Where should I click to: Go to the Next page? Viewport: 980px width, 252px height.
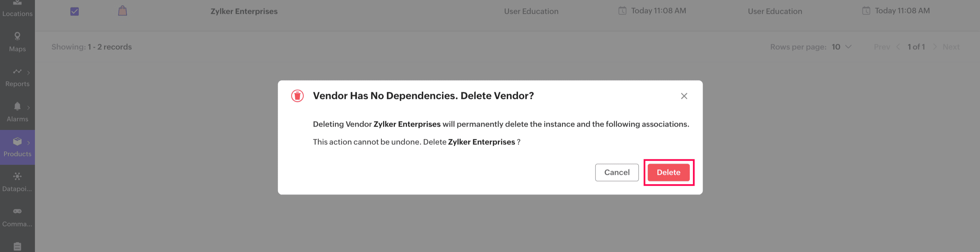[951, 47]
